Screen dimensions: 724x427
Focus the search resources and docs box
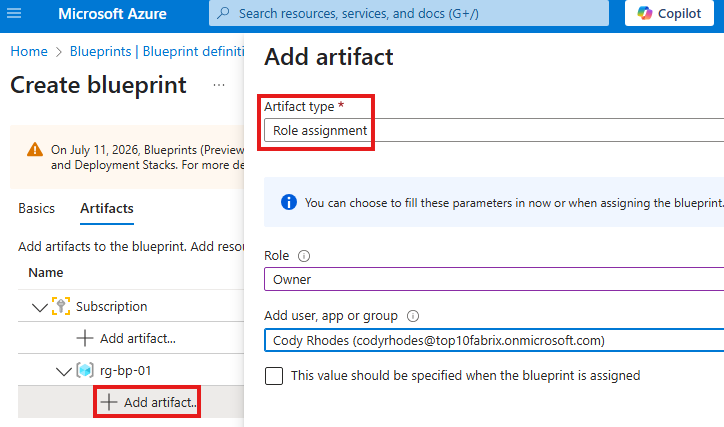(x=409, y=13)
